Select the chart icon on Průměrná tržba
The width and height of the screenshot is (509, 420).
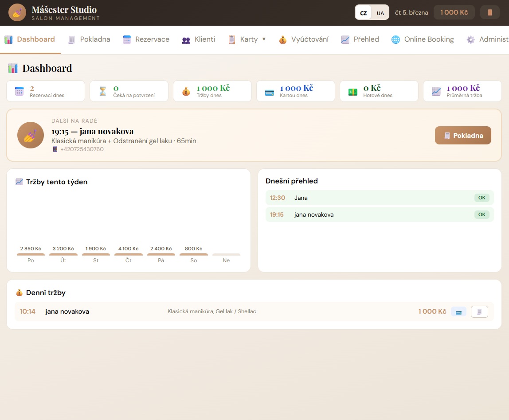click(x=435, y=91)
